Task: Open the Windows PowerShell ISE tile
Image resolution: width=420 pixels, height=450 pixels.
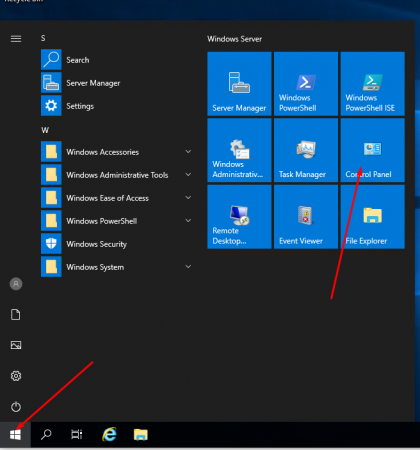Action: click(x=372, y=84)
